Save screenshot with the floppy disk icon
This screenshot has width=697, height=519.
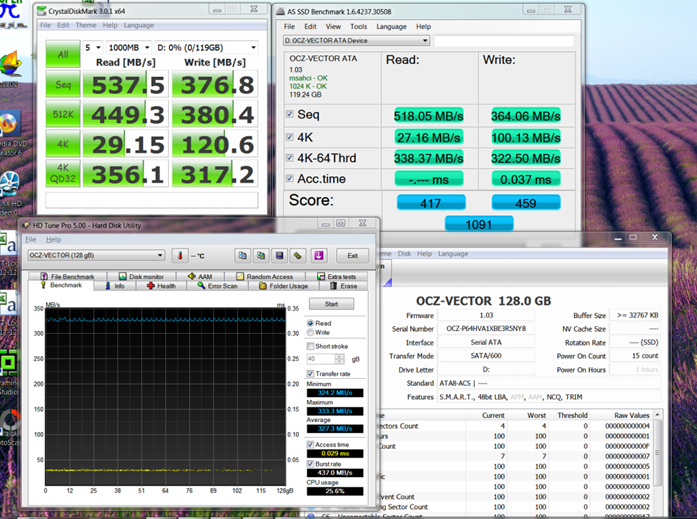pos(280,256)
